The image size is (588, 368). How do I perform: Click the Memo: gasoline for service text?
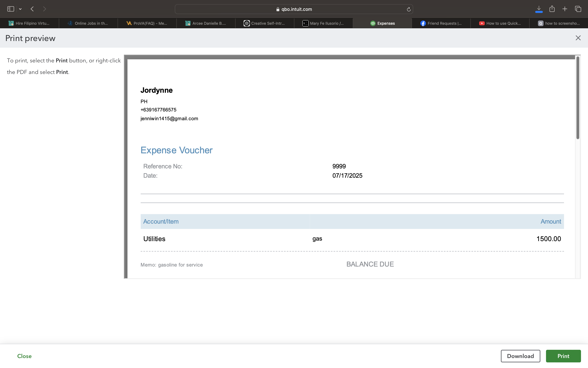click(171, 265)
